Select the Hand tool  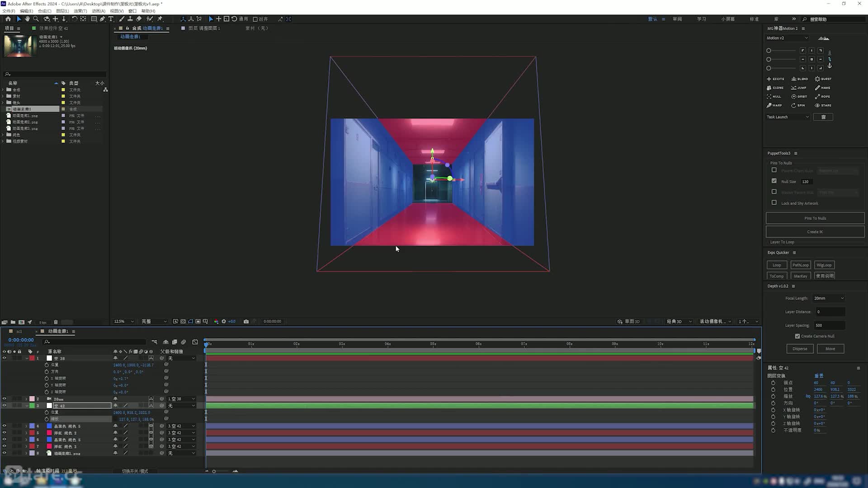[27, 19]
